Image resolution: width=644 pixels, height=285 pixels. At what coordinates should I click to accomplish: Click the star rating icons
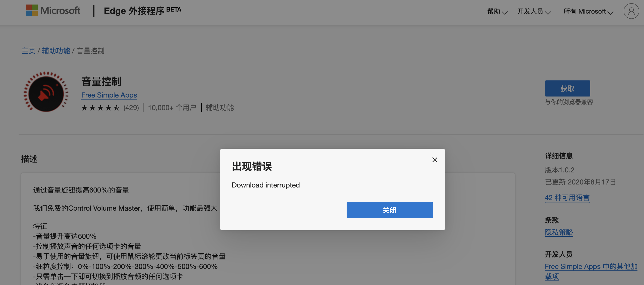(x=100, y=108)
